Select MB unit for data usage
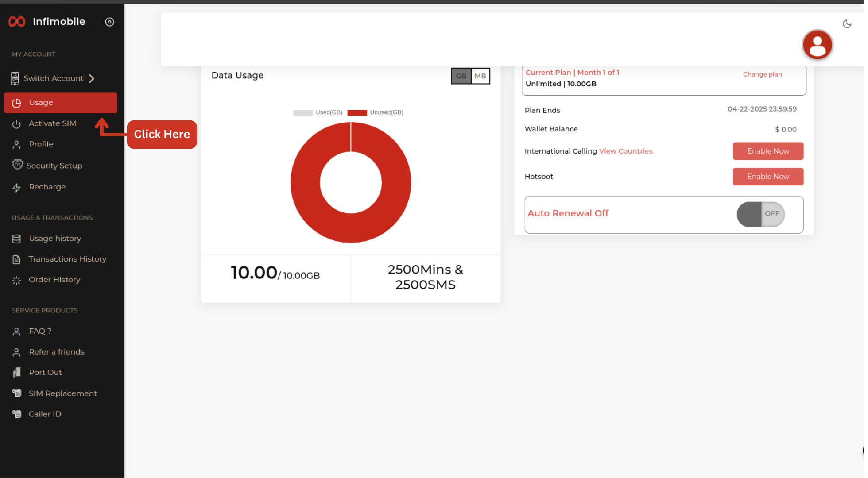Viewport: 868px width, 478px height. (480, 76)
